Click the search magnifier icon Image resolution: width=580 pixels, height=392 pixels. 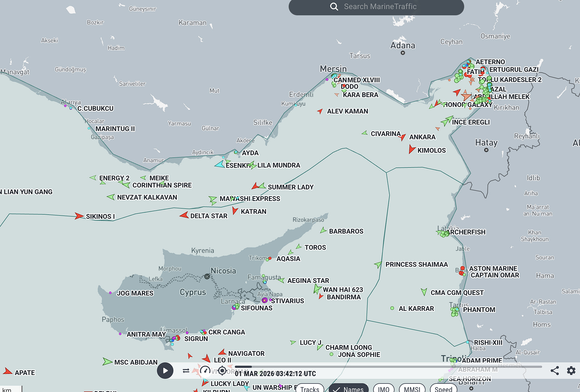click(x=334, y=7)
